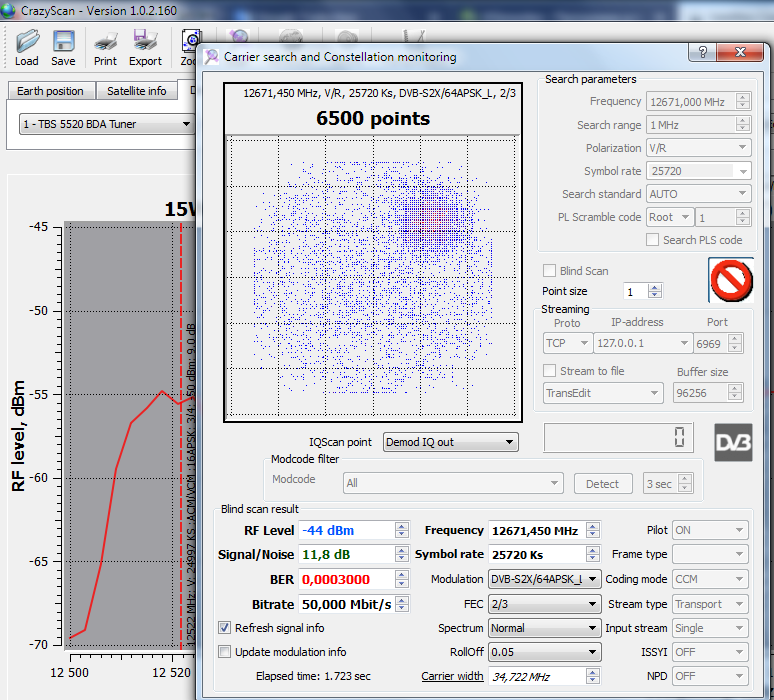Click the Port 6969 field
The image size is (774, 700).
pos(718,343)
